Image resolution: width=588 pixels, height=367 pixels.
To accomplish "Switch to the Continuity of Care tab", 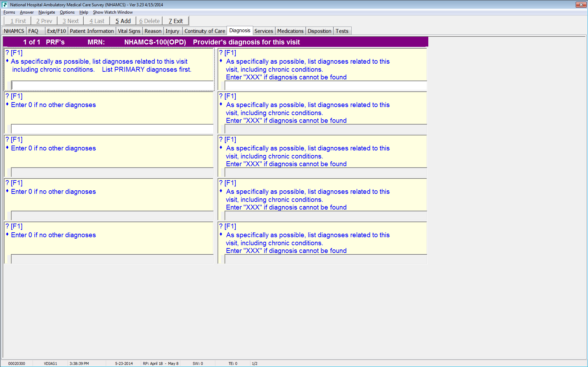I will pyautogui.click(x=205, y=31).
